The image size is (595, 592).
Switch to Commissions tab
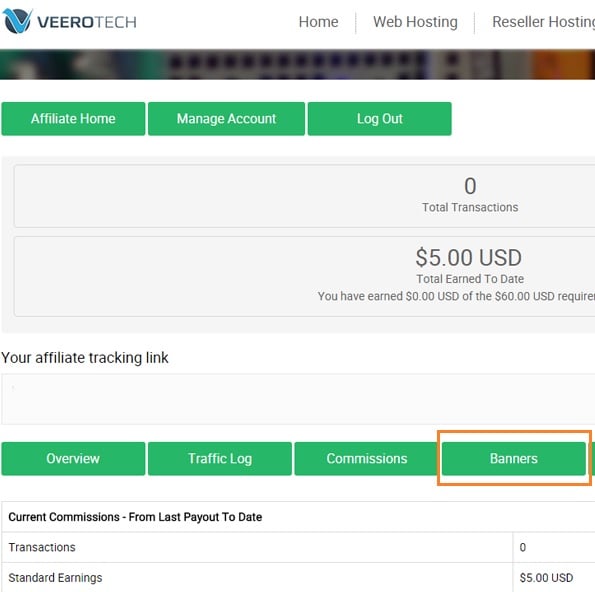tap(367, 458)
